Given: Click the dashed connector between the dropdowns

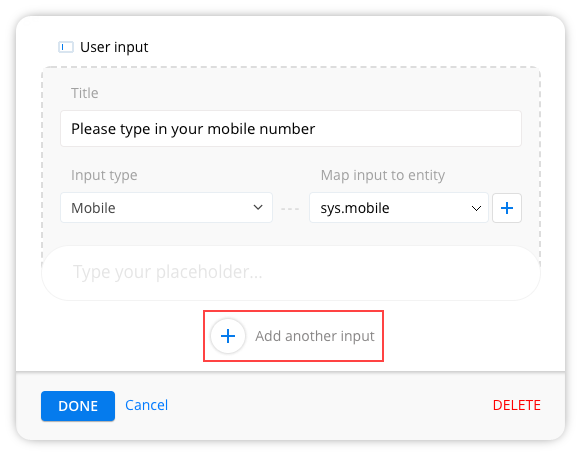Looking at the screenshot, I should click(290, 209).
